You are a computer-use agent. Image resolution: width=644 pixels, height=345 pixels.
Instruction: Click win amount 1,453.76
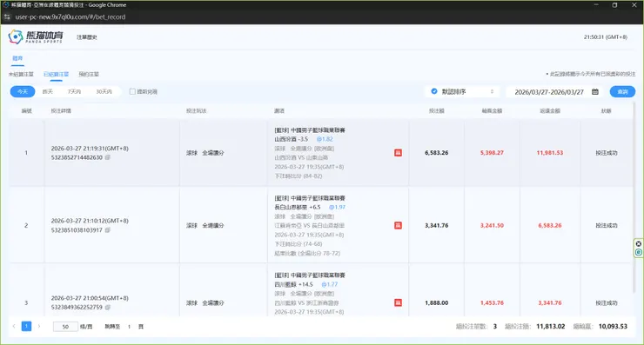[x=492, y=302]
